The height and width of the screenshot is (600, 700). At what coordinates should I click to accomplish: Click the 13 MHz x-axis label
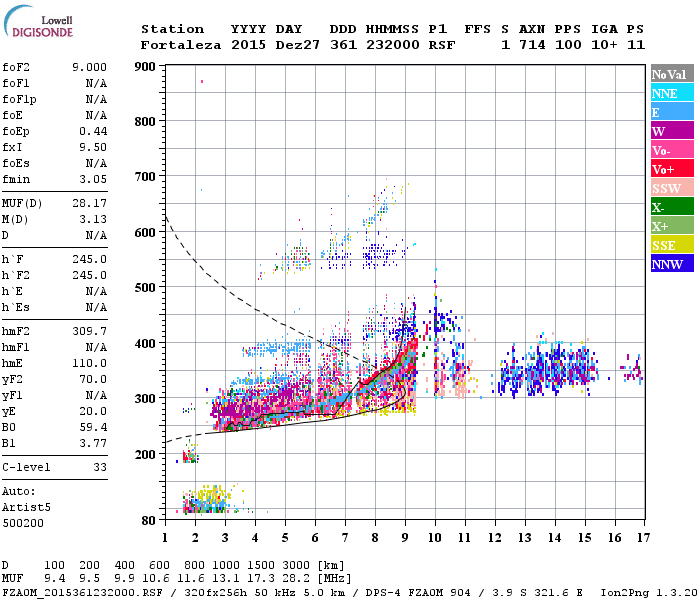[x=525, y=538]
